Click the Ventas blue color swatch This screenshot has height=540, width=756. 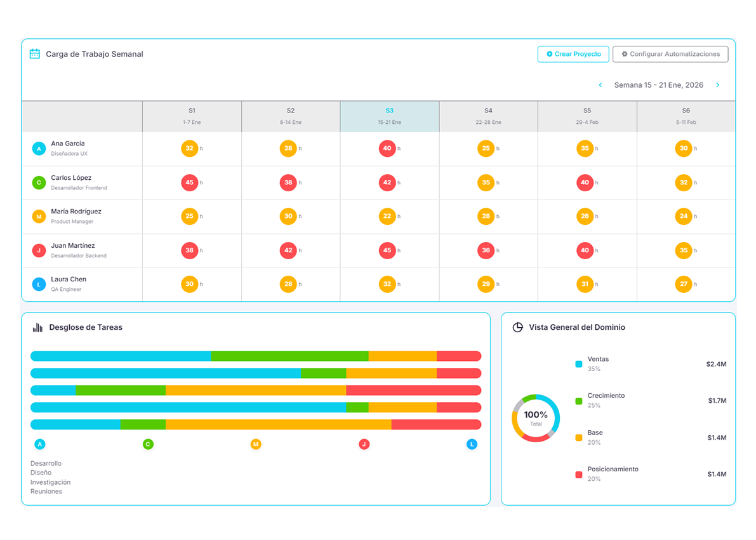tap(579, 364)
